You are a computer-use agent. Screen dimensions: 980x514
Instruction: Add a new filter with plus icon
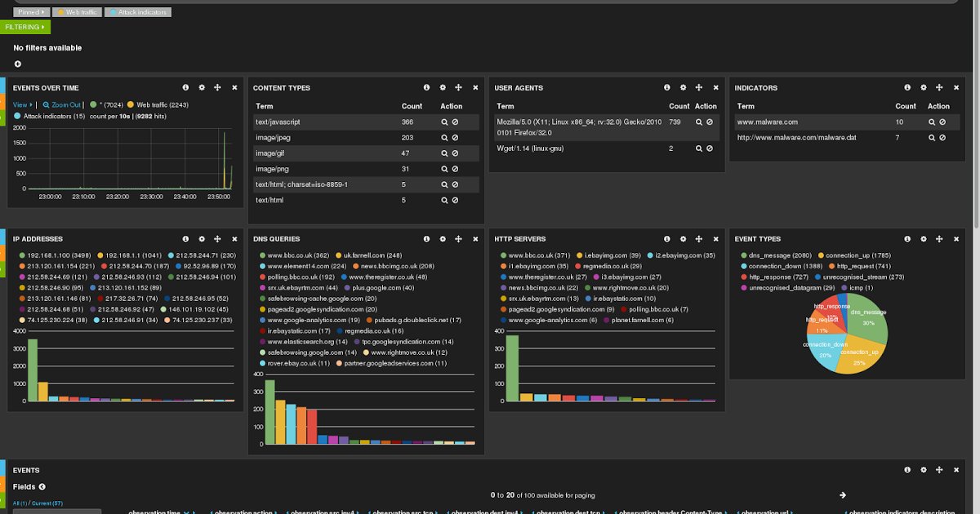point(18,64)
